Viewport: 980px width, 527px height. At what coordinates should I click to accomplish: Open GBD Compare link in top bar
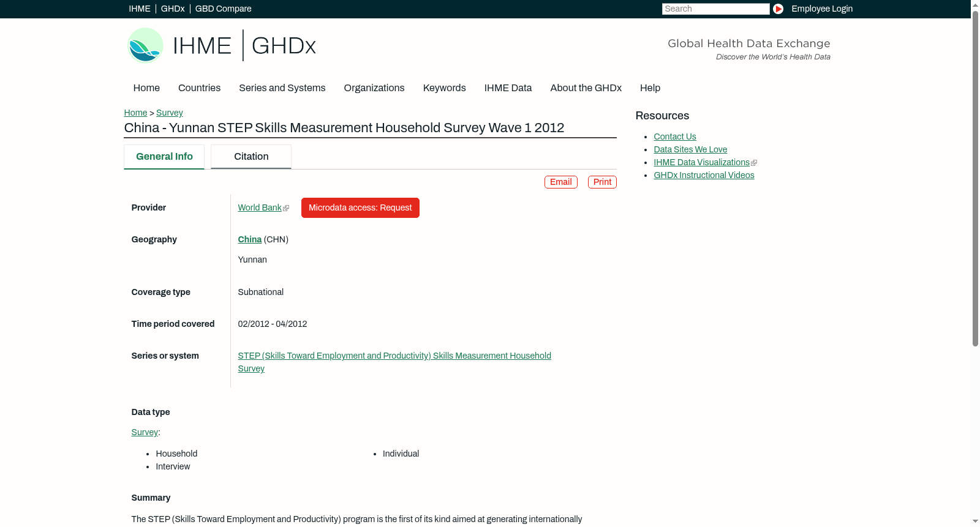[x=223, y=9]
